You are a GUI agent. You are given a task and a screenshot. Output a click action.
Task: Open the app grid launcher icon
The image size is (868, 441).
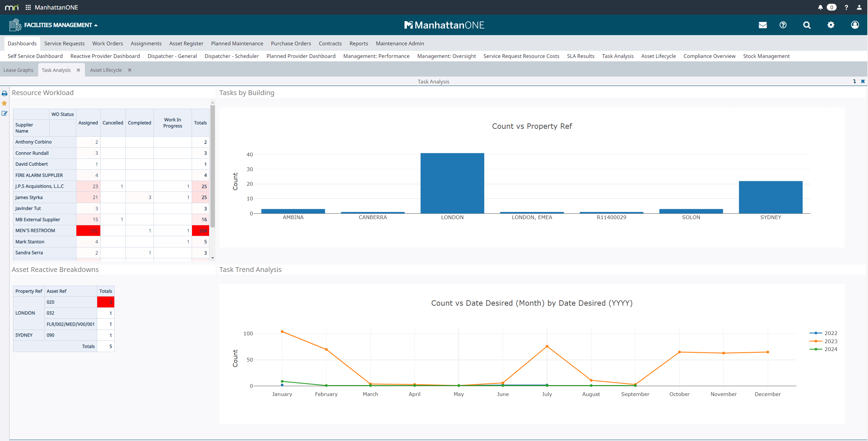coord(28,7)
